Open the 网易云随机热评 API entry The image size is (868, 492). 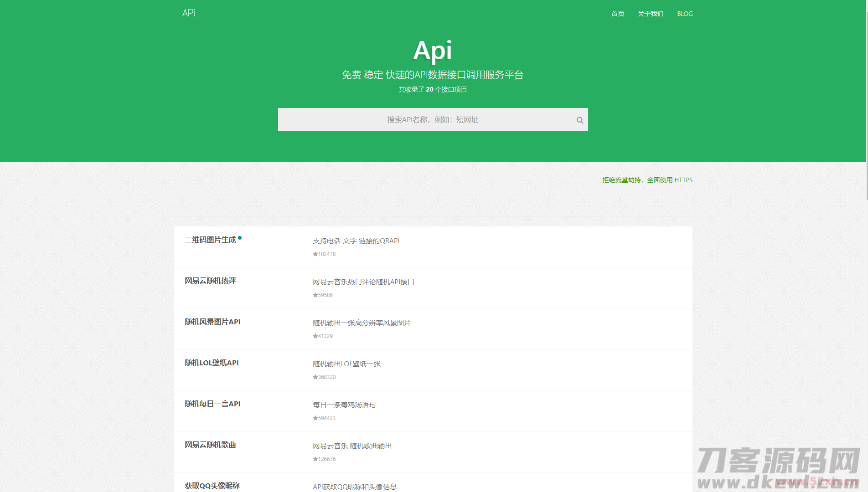[x=210, y=281]
